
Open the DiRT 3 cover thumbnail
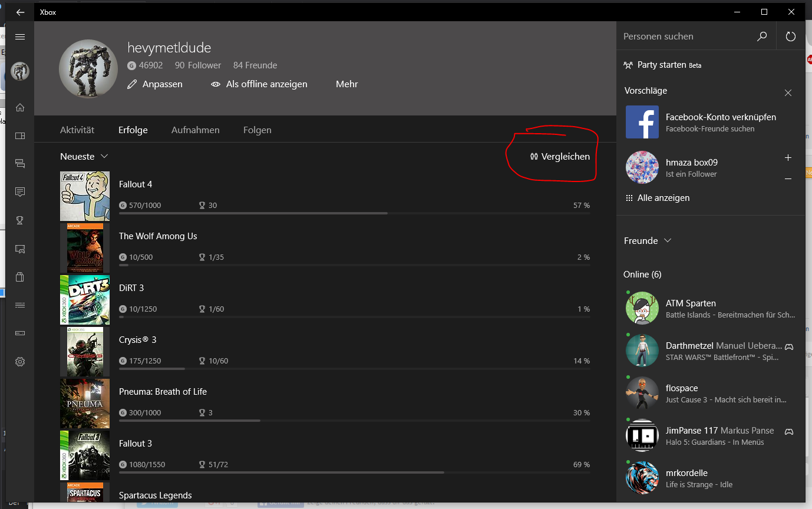click(x=85, y=300)
